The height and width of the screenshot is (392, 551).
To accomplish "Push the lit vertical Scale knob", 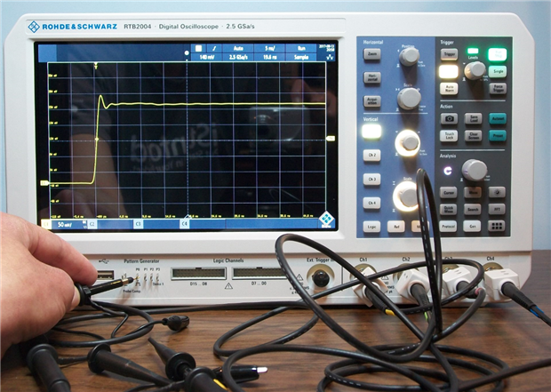I will pos(406,196).
